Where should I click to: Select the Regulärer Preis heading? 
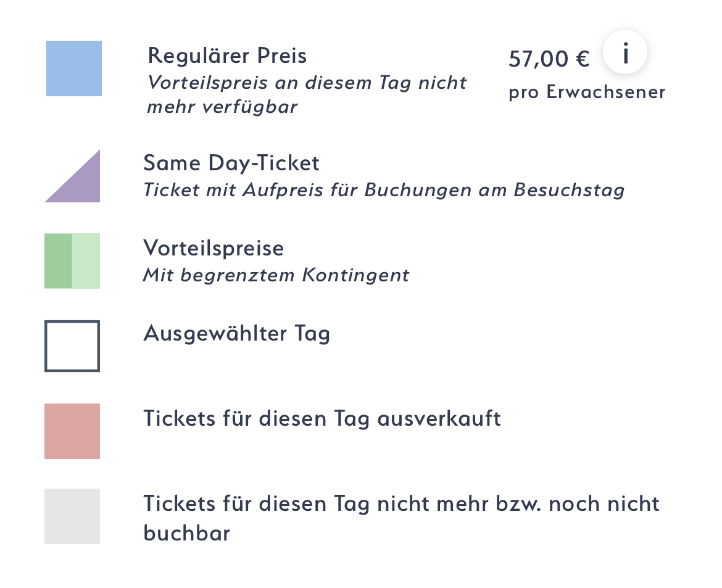pos(227,56)
